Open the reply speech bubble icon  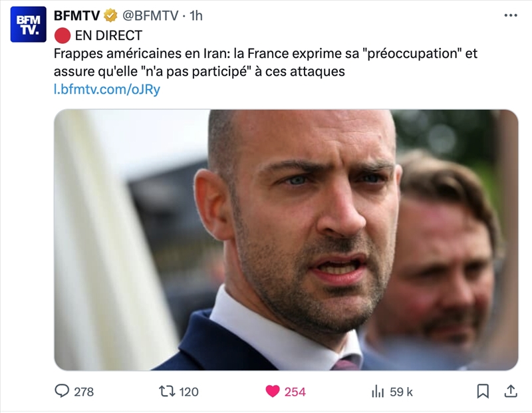[62, 391]
